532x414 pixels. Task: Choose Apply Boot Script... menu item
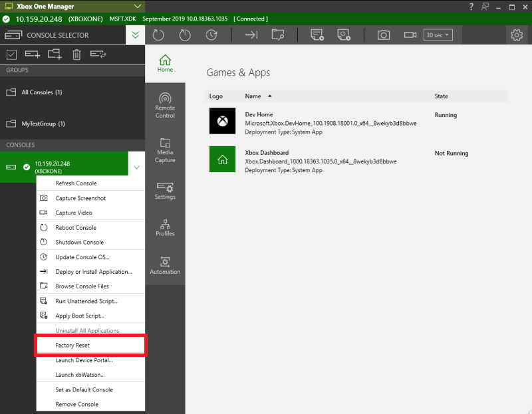tap(90, 316)
